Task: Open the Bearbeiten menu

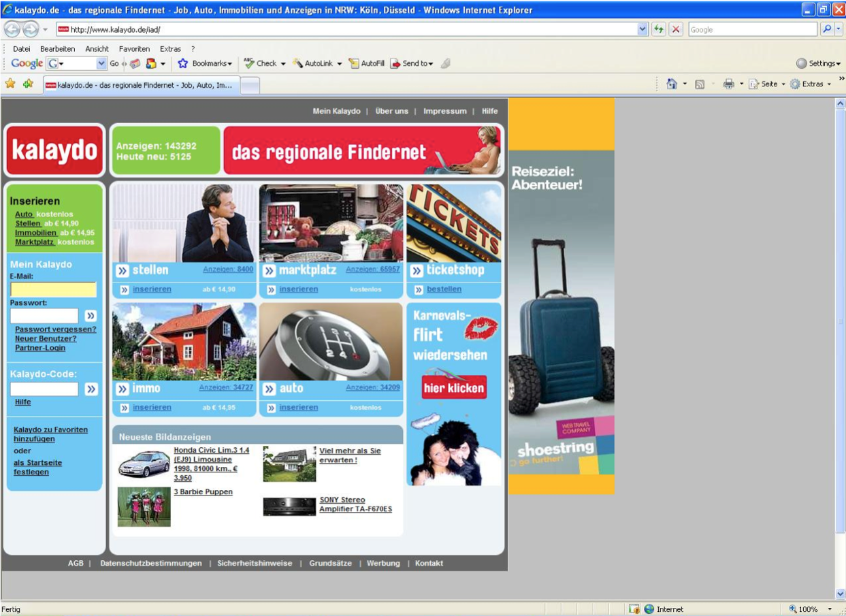Action: tap(57, 49)
